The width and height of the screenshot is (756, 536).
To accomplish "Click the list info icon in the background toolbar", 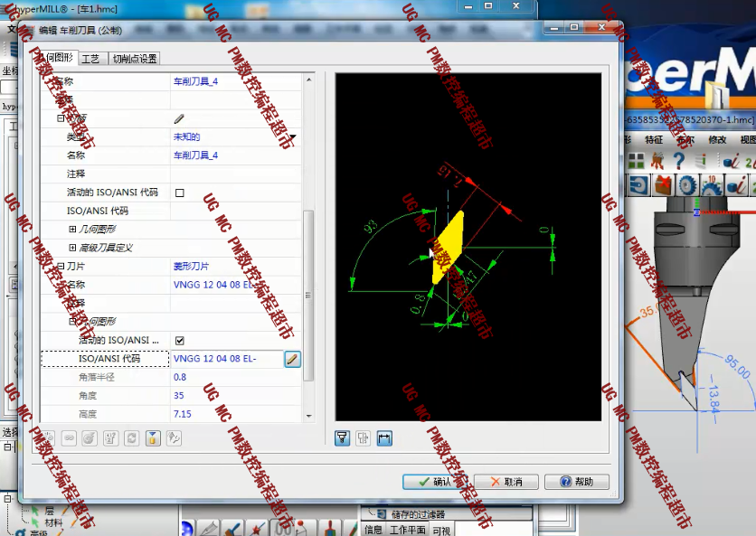I will [x=701, y=161].
